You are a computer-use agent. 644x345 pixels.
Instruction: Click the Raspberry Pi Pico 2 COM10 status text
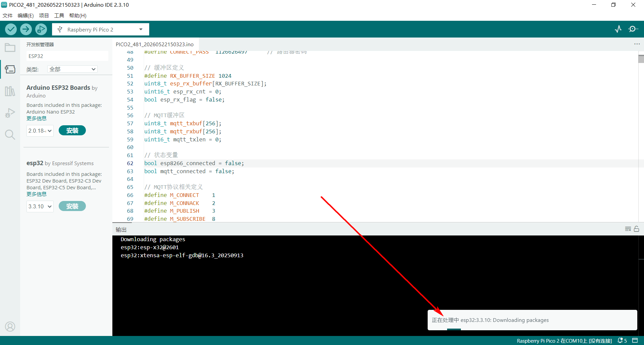point(564,341)
